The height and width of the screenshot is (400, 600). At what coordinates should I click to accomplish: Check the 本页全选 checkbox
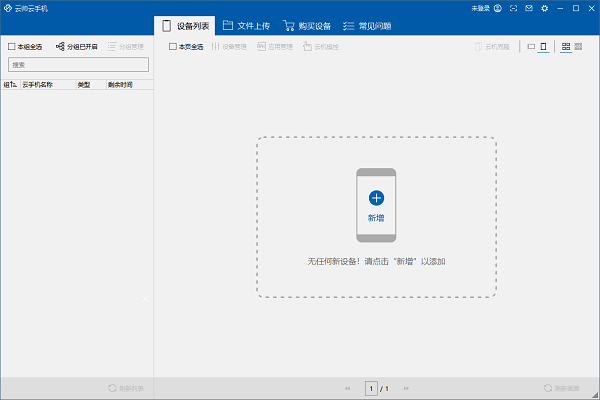[x=173, y=47]
